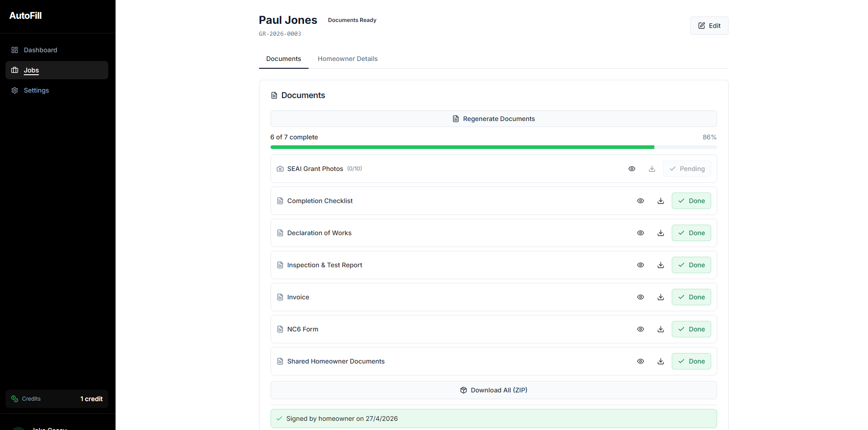Preview the Completion Checklist

(641, 201)
